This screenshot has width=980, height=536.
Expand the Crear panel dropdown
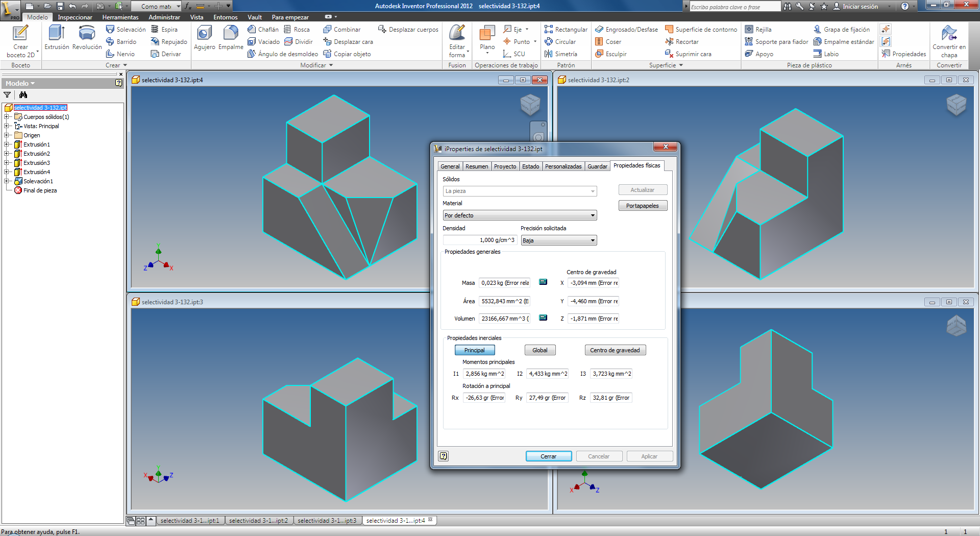point(116,65)
